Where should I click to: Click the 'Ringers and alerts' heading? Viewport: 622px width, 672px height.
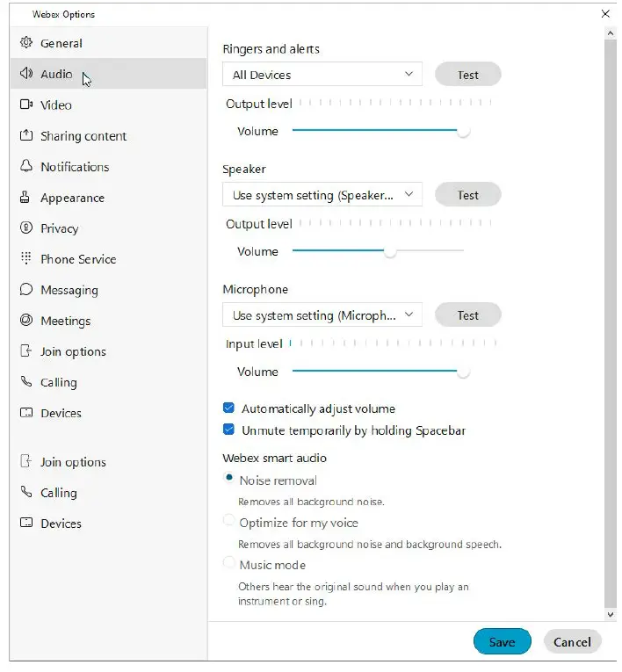(x=271, y=49)
